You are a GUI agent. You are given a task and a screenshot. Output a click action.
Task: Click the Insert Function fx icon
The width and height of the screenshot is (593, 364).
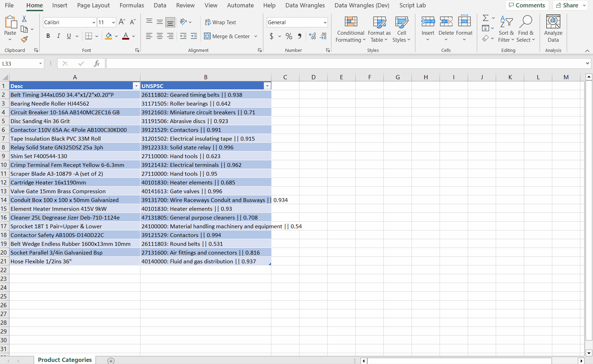pyautogui.click(x=97, y=63)
